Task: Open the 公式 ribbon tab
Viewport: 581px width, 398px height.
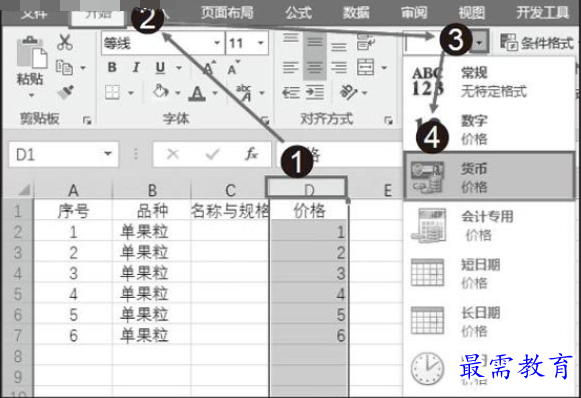Action: point(298,12)
